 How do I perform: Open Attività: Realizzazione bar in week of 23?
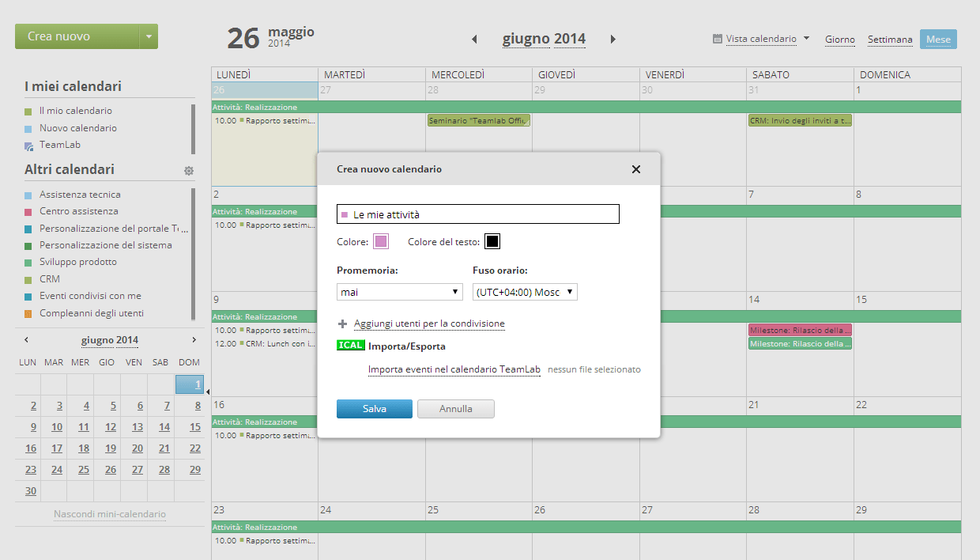click(x=586, y=527)
